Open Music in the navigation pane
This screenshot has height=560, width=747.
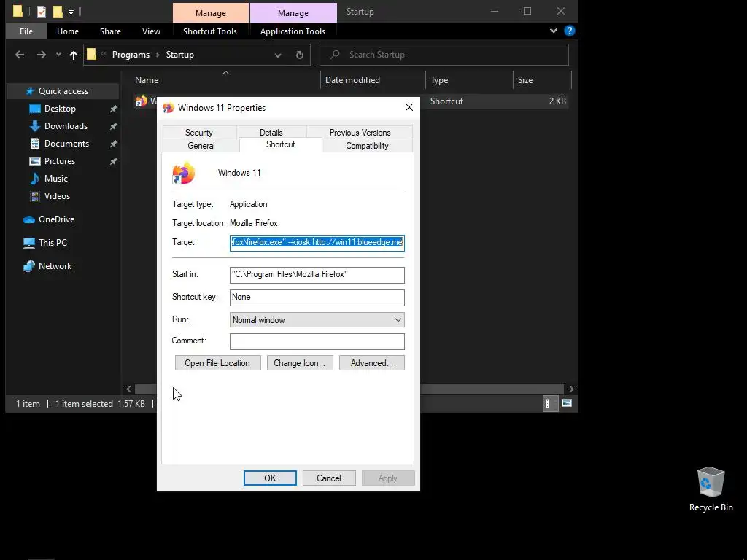click(x=55, y=179)
